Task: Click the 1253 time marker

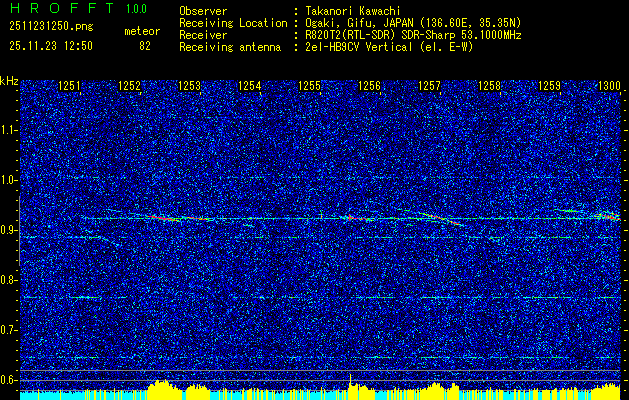Action: (x=189, y=86)
